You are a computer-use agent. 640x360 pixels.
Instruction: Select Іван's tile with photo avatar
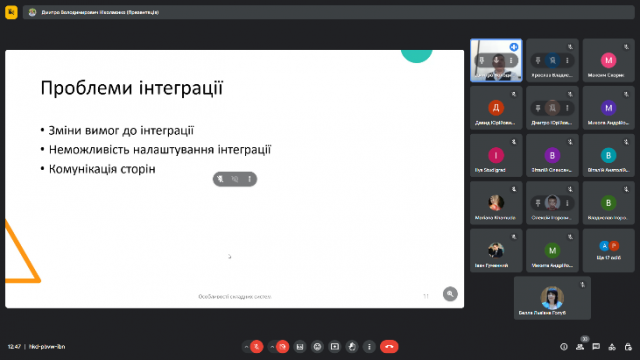496,251
